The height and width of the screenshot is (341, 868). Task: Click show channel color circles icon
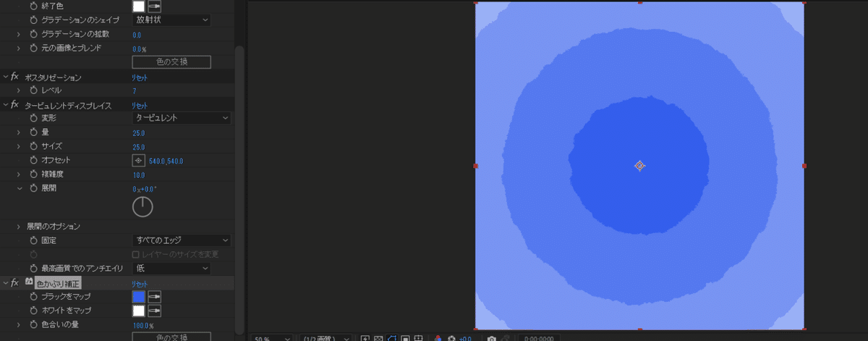(x=438, y=337)
